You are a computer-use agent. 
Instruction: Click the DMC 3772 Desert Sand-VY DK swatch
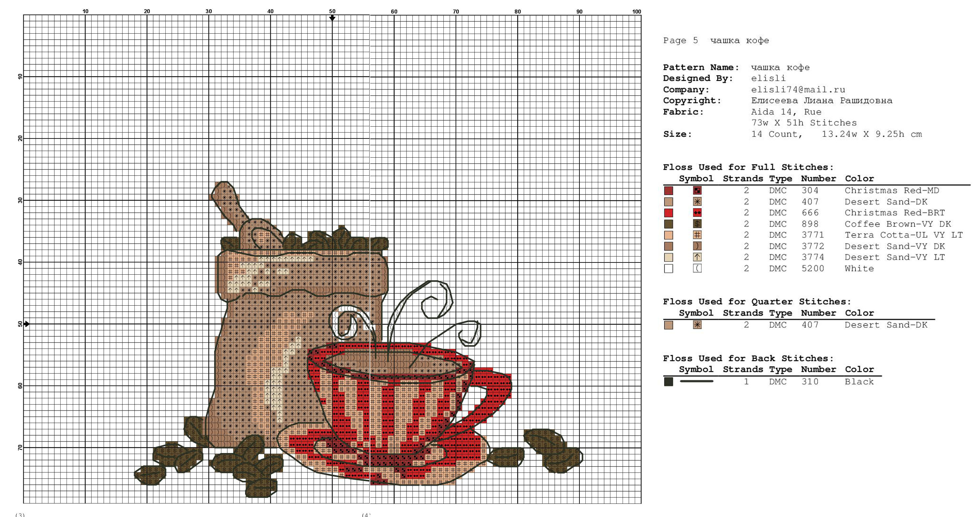pos(668,246)
